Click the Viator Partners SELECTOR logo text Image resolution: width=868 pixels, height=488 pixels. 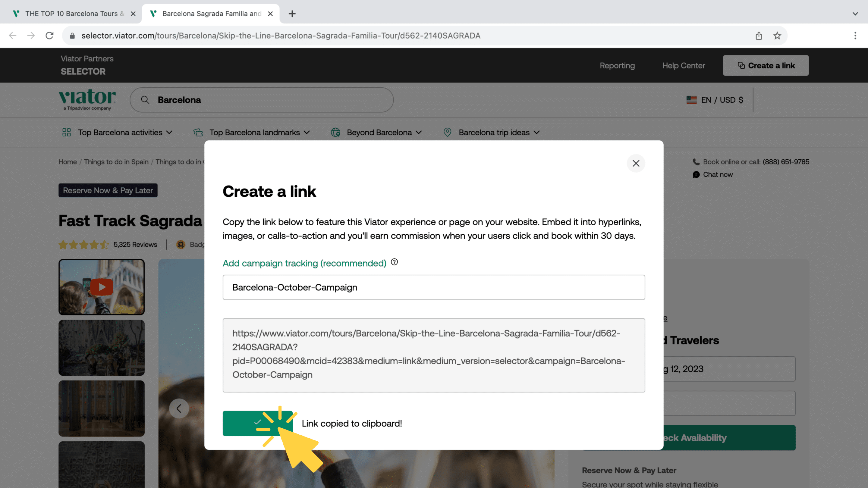[87, 65]
